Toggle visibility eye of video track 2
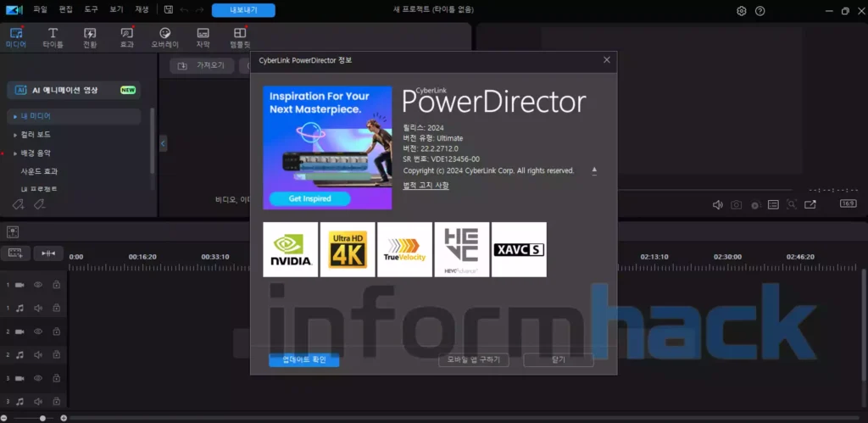Viewport: 868px width, 423px height. click(38, 331)
